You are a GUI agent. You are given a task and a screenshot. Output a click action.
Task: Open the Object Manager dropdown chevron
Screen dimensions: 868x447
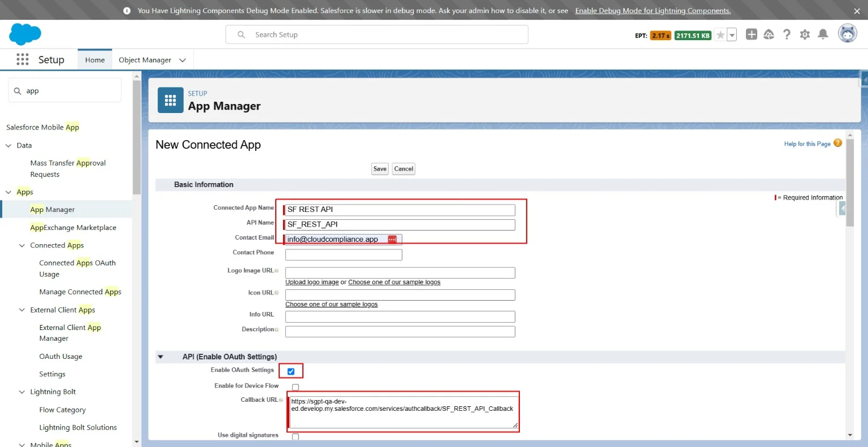(x=183, y=60)
